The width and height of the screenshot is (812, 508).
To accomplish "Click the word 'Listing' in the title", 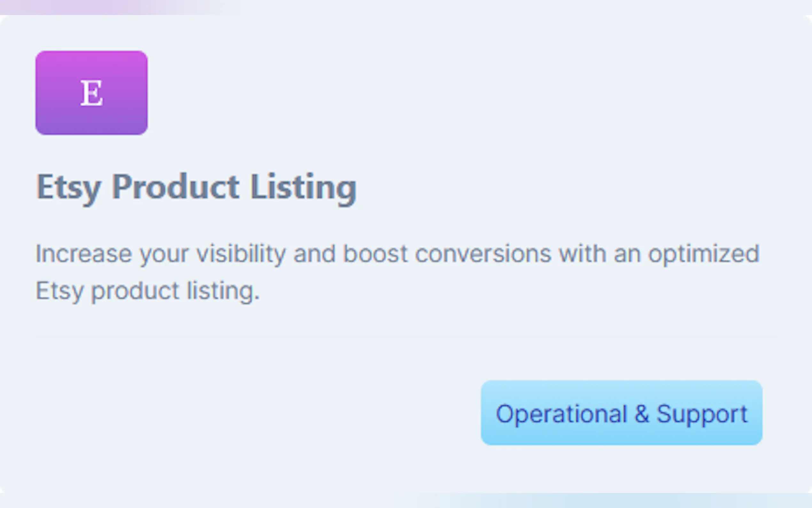I will tap(303, 187).
